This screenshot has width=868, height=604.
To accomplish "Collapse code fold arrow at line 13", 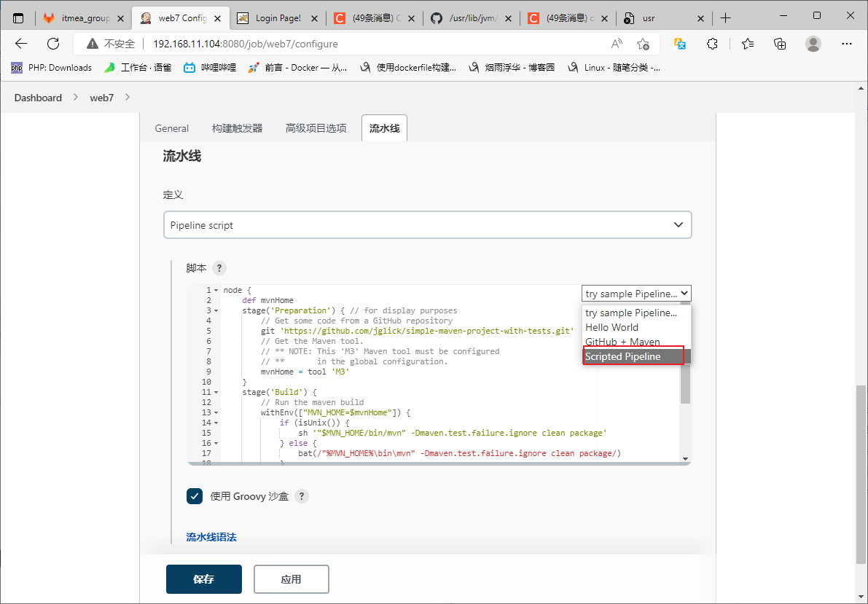I will pyautogui.click(x=216, y=412).
